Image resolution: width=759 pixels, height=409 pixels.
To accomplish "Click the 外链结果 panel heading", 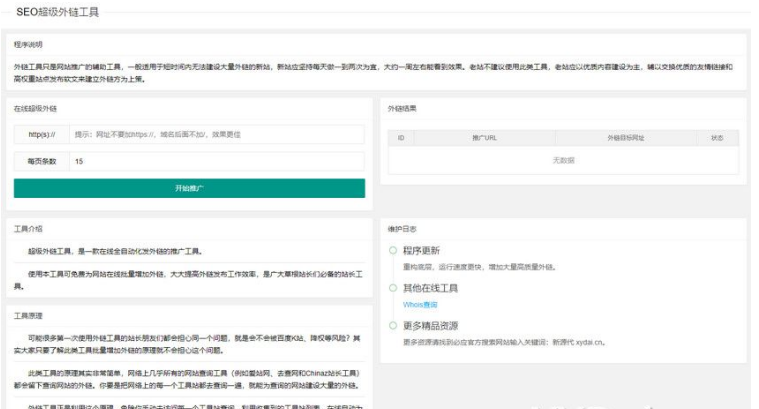I will pos(402,108).
